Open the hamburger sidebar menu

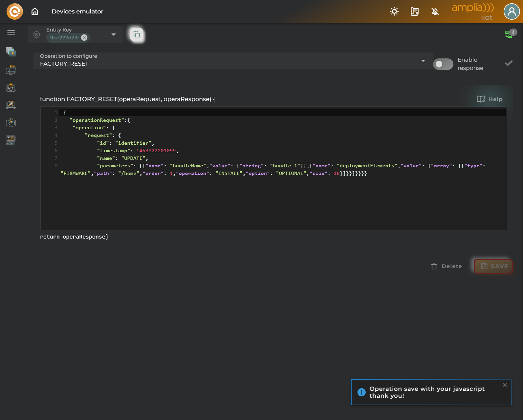(x=11, y=32)
